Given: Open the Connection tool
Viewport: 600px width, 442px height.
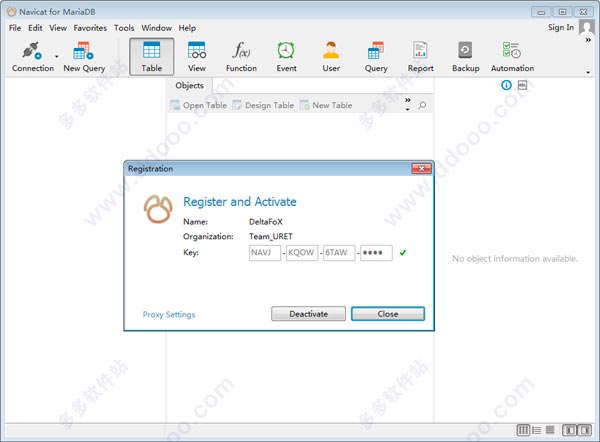Looking at the screenshot, I should pos(33,57).
